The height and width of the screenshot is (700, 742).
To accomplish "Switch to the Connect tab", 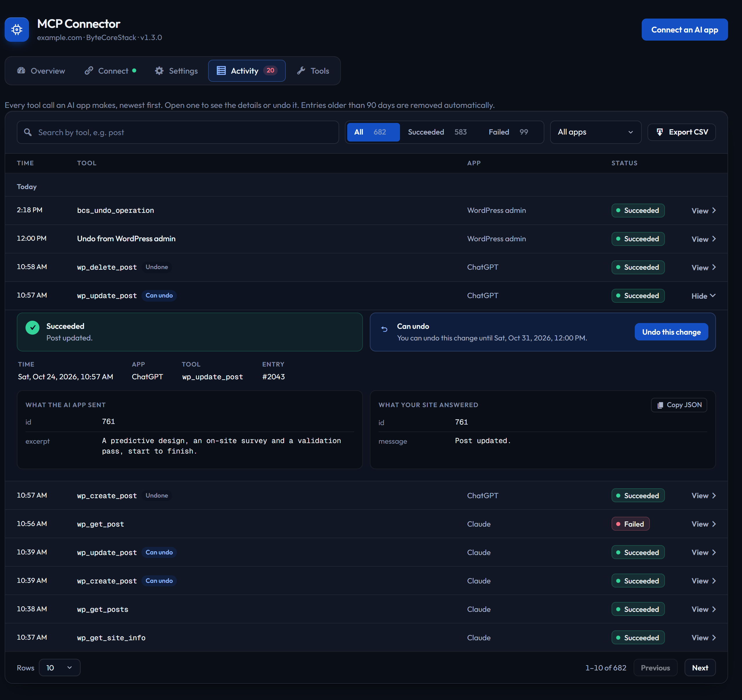I will [x=110, y=71].
